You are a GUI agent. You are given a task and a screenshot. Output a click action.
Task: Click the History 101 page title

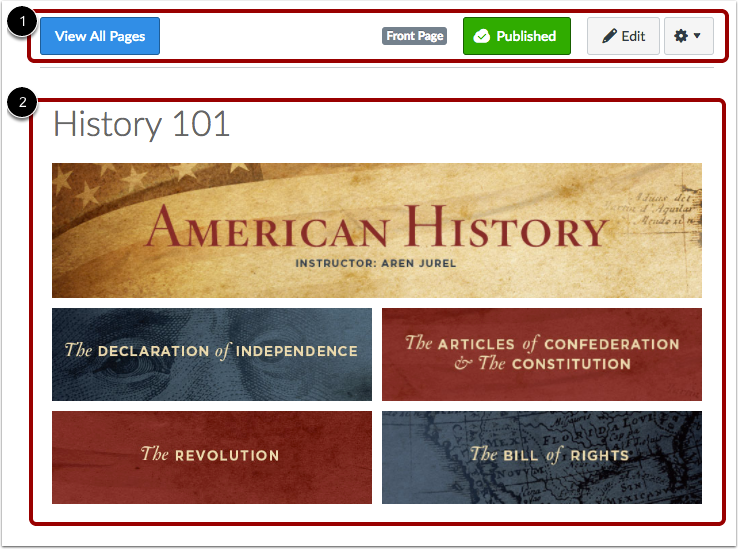click(x=141, y=124)
